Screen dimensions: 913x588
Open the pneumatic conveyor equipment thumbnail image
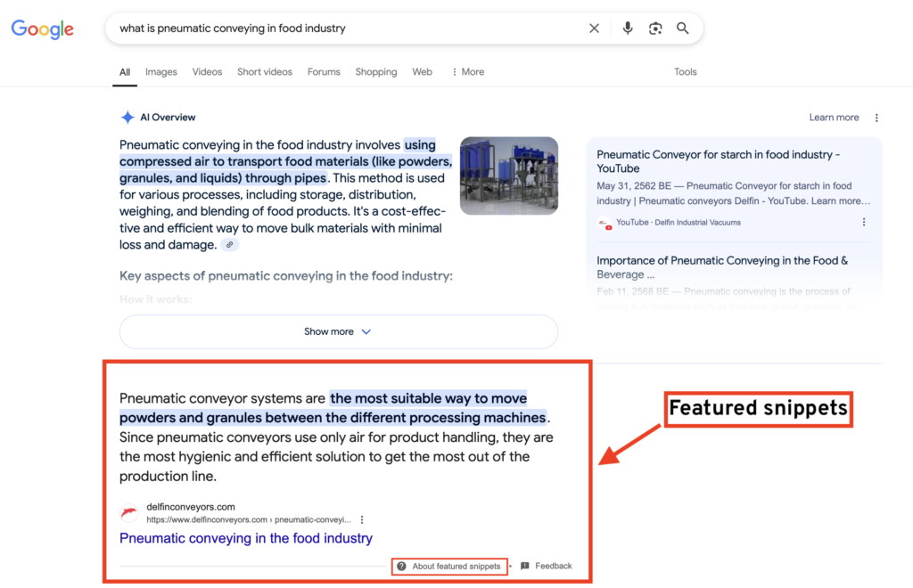pyautogui.click(x=509, y=176)
